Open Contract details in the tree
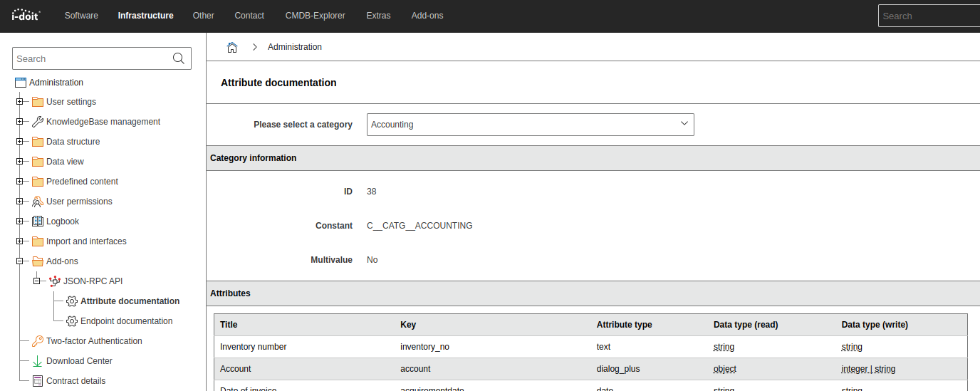Image resolution: width=980 pixels, height=391 pixels. (75, 381)
